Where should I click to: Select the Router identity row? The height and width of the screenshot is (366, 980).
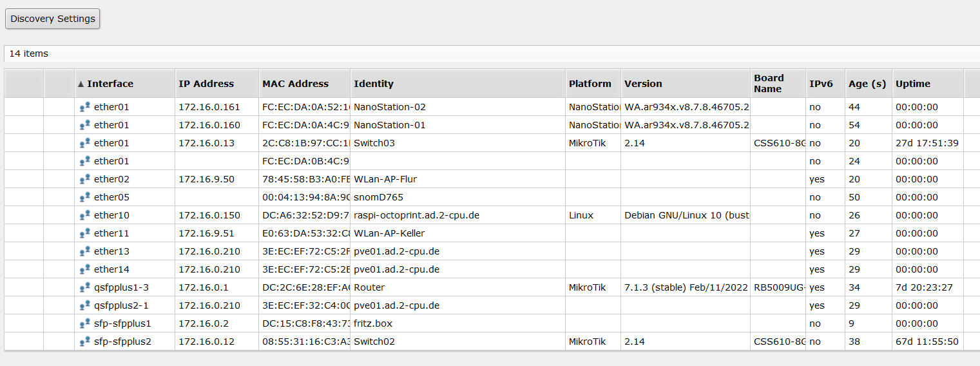(x=369, y=287)
